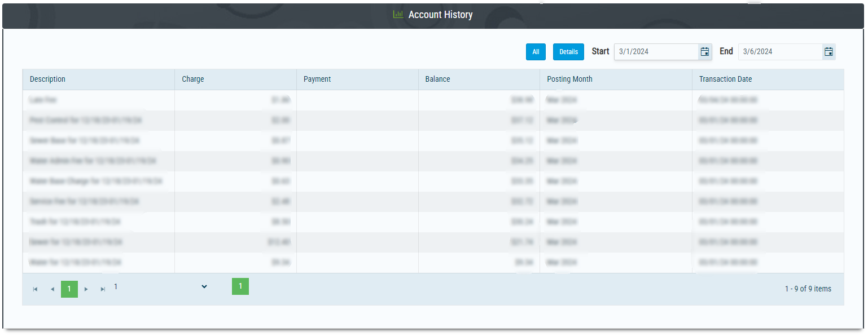
Task: Jump to first page using pagination arrow
Action: click(35, 289)
